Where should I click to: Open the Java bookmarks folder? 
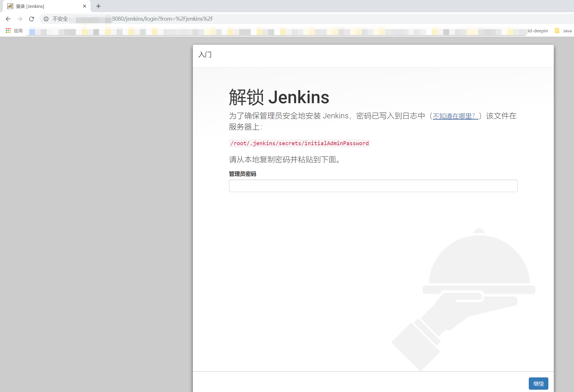tap(563, 31)
